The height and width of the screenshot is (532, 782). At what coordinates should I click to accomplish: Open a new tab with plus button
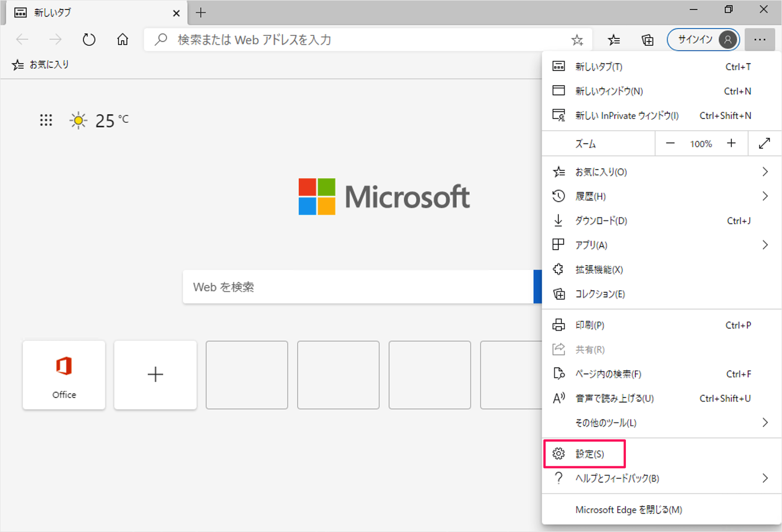click(x=201, y=13)
